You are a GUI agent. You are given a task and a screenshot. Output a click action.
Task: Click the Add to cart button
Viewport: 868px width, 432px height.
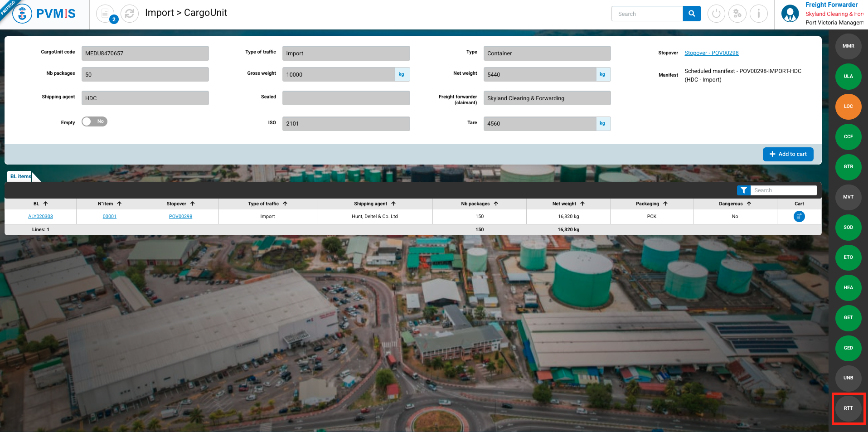(x=788, y=154)
